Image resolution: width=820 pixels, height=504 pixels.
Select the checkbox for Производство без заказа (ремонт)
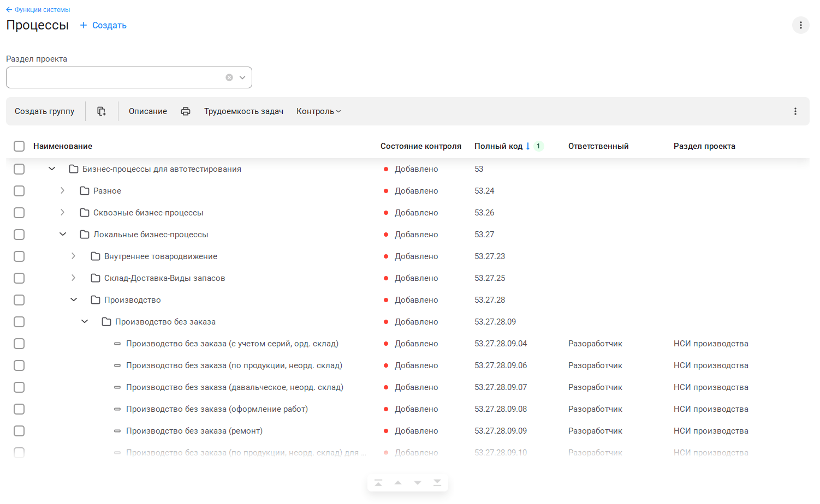click(x=19, y=431)
